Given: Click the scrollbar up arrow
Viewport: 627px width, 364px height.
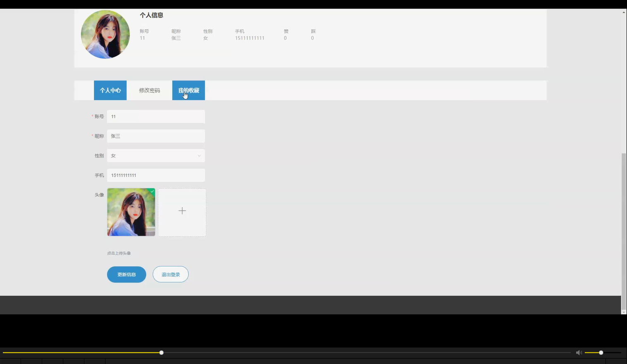Looking at the screenshot, I should click(x=624, y=12).
